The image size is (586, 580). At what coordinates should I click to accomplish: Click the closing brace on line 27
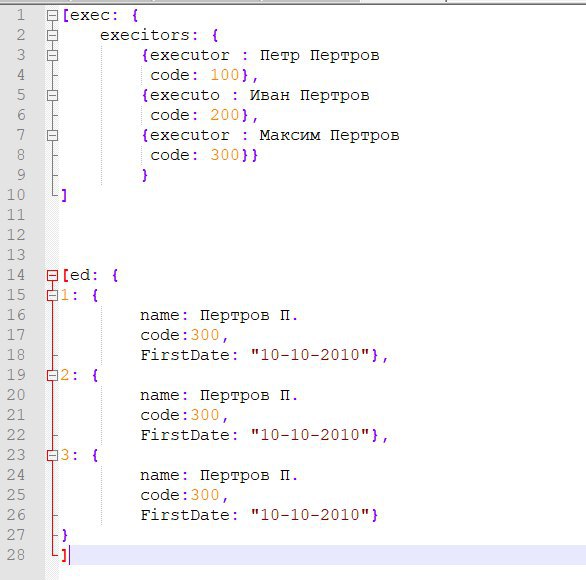click(64, 535)
